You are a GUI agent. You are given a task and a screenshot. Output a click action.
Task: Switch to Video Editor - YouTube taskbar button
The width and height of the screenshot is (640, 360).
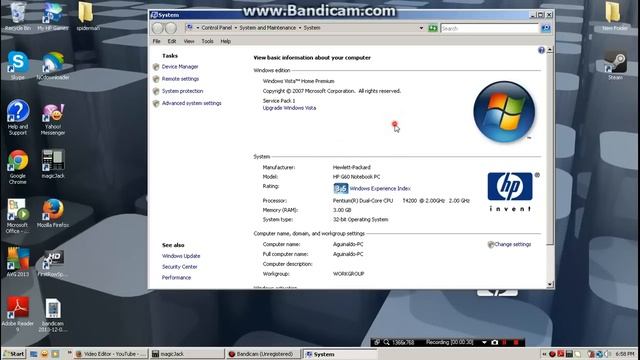pos(111,354)
